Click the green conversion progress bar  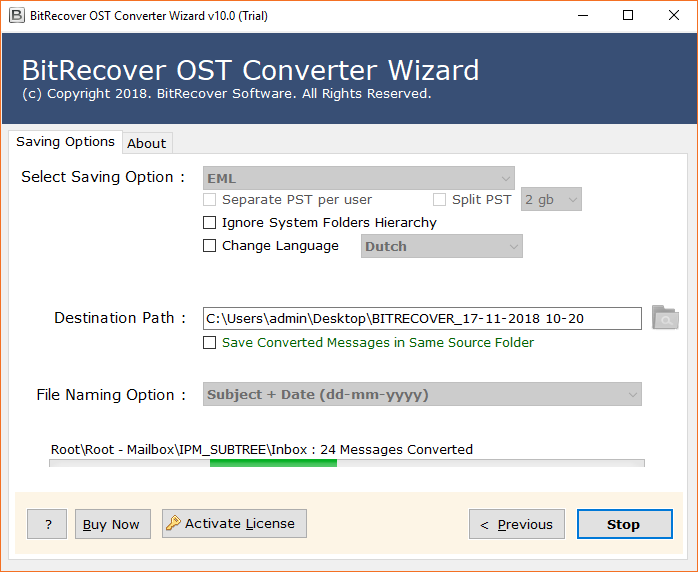(273, 463)
